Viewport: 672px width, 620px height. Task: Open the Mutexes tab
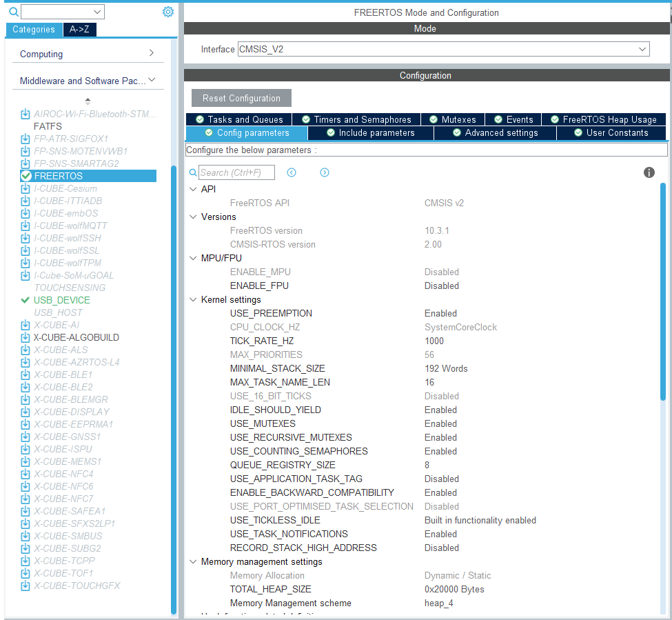pyautogui.click(x=453, y=119)
